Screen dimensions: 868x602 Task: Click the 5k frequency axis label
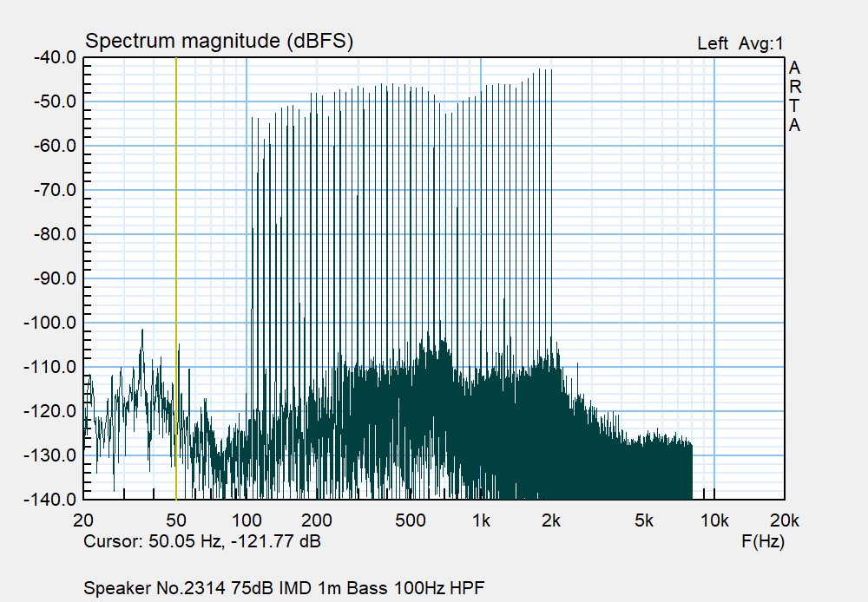643,520
